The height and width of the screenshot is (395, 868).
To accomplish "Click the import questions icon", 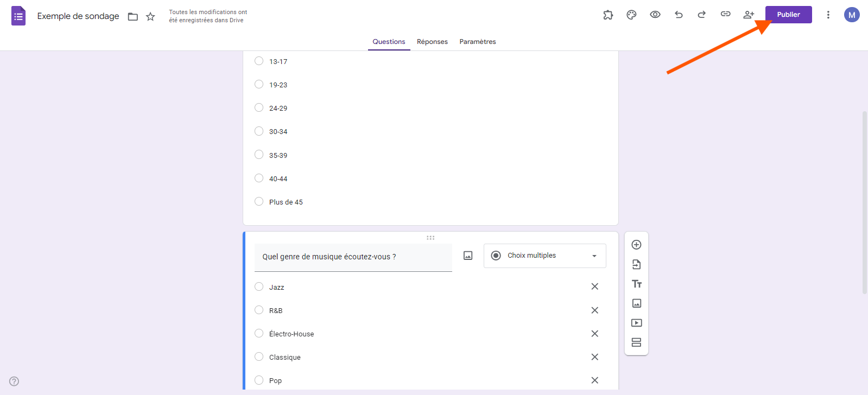I will click(x=637, y=264).
